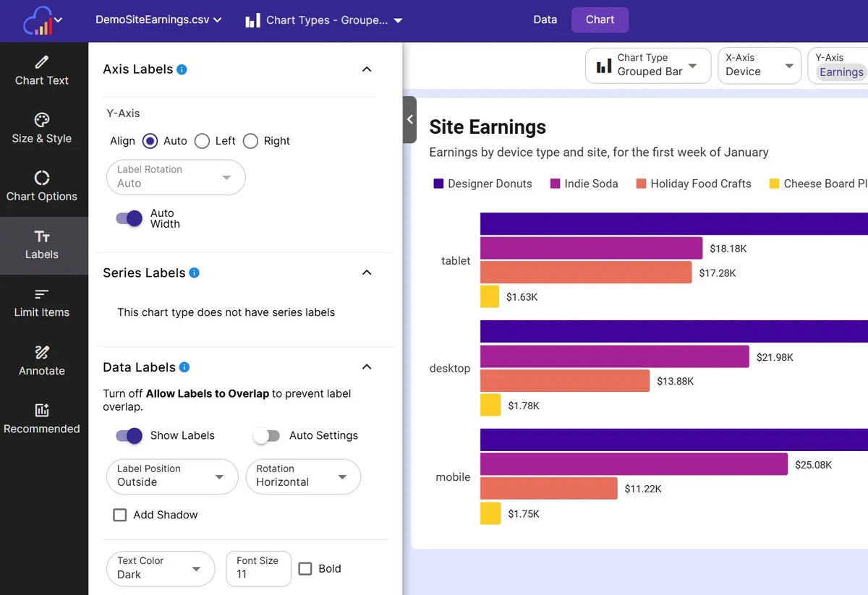Click the desktop axis label
The width and height of the screenshot is (868, 595).
click(x=450, y=368)
